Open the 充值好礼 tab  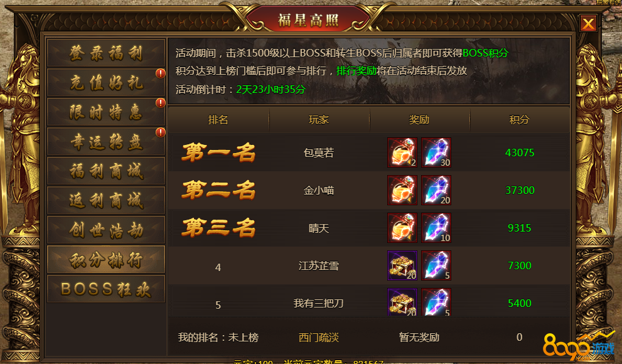point(106,82)
